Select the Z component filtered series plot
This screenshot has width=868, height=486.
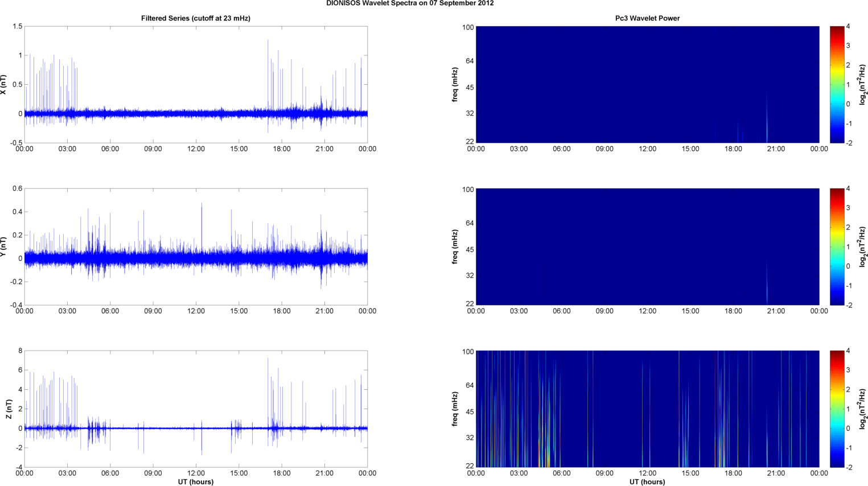pos(196,409)
